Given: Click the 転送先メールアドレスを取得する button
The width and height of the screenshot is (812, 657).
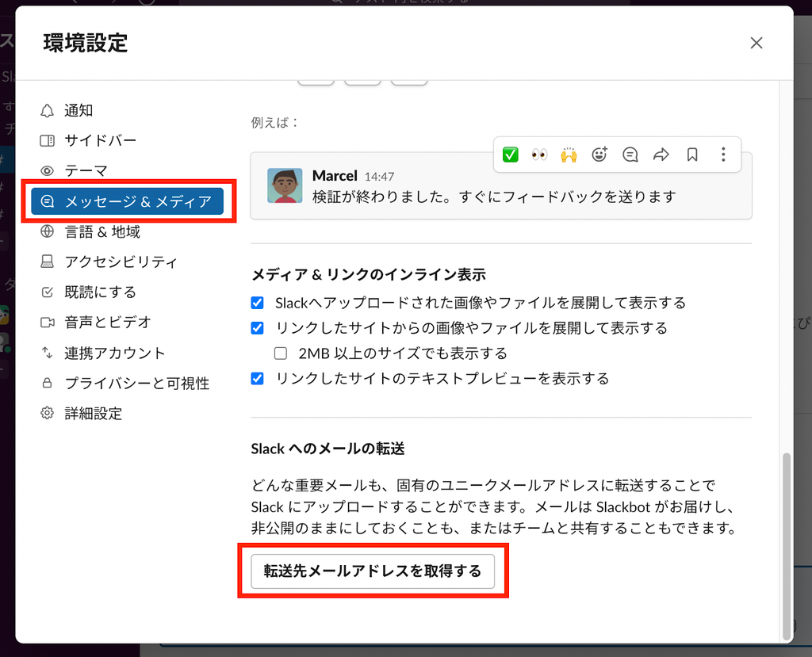Looking at the screenshot, I should 373,571.
